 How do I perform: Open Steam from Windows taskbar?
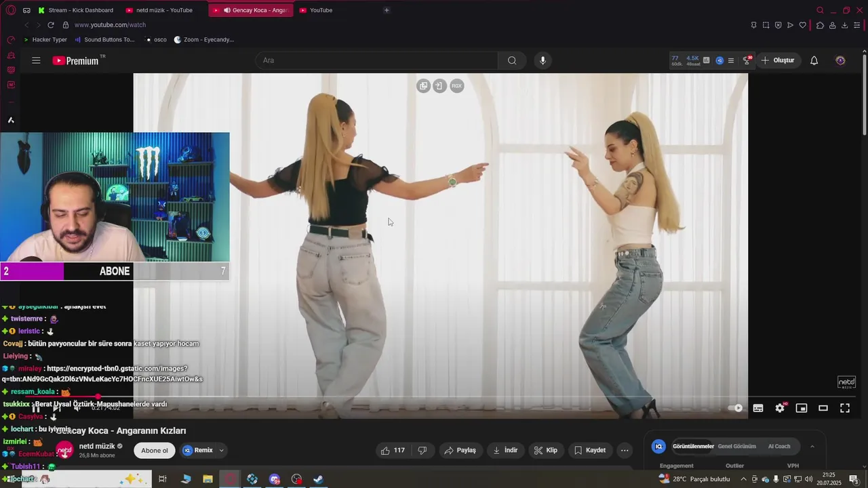(318, 479)
